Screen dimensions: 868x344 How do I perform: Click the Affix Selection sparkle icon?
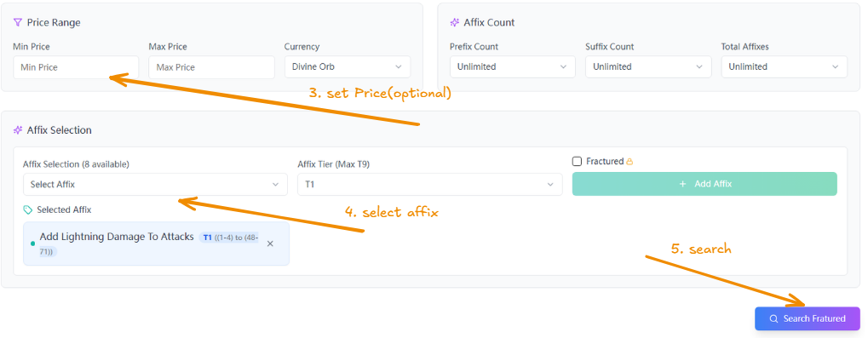tap(18, 130)
